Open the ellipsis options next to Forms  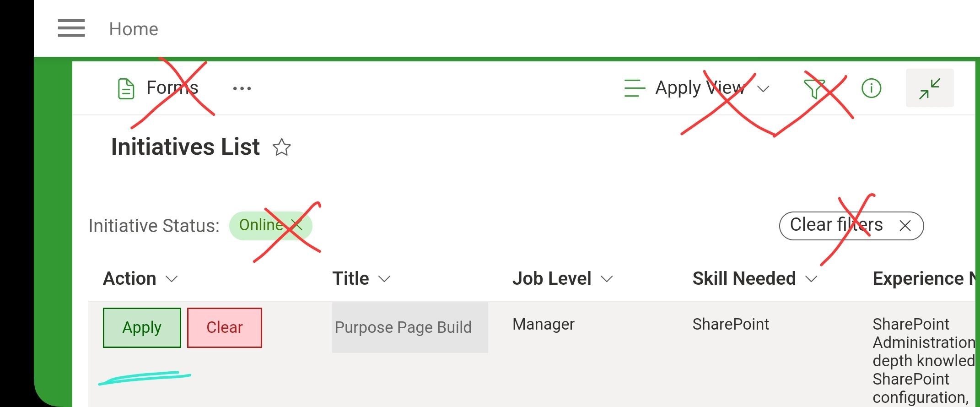[x=241, y=88]
